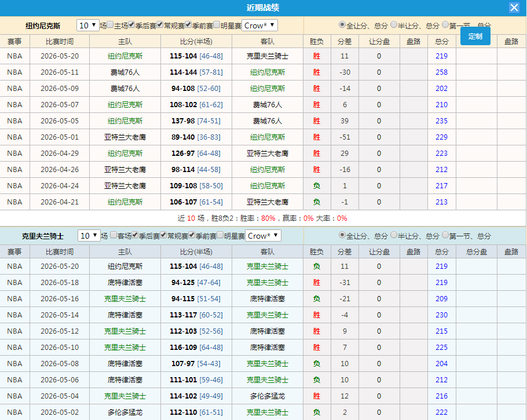Uncheck 季后赛 in 纽约尼克斯 filter row

131,24
